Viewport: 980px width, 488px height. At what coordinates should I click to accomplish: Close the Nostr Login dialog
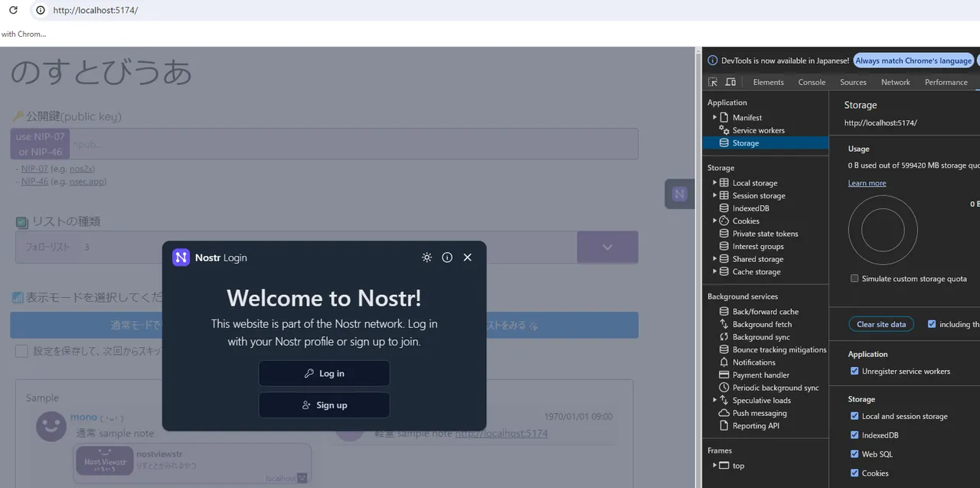[x=468, y=257]
